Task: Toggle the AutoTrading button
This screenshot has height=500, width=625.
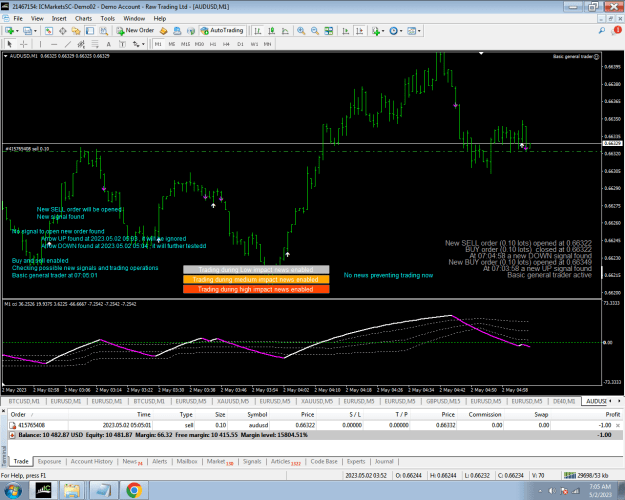Action: (x=222, y=31)
